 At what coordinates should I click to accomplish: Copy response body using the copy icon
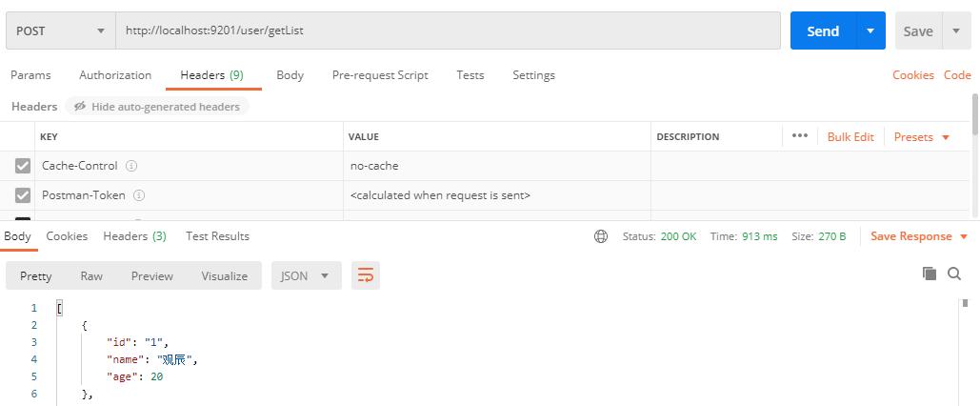[930, 274]
